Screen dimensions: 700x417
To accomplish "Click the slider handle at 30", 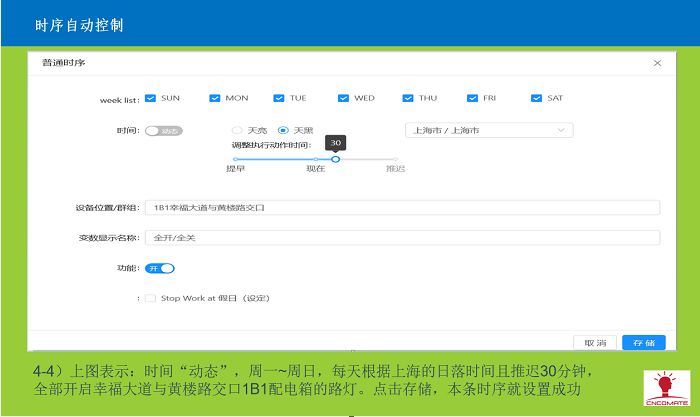I will pyautogui.click(x=335, y=159).
